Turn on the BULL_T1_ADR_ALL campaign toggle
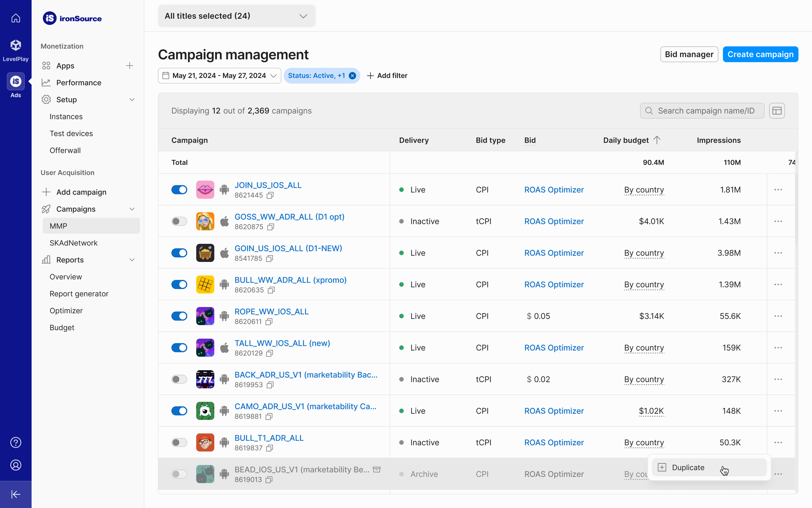 [x=179, y=442]
